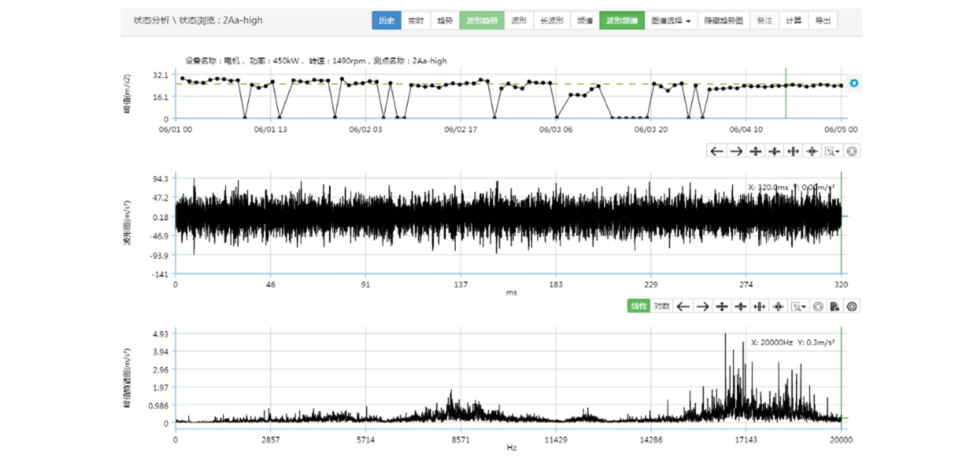Click vertical compress icon in spectrum toolbar
The width and height of the screenshot is (980, 457).
tap(741, 306)
